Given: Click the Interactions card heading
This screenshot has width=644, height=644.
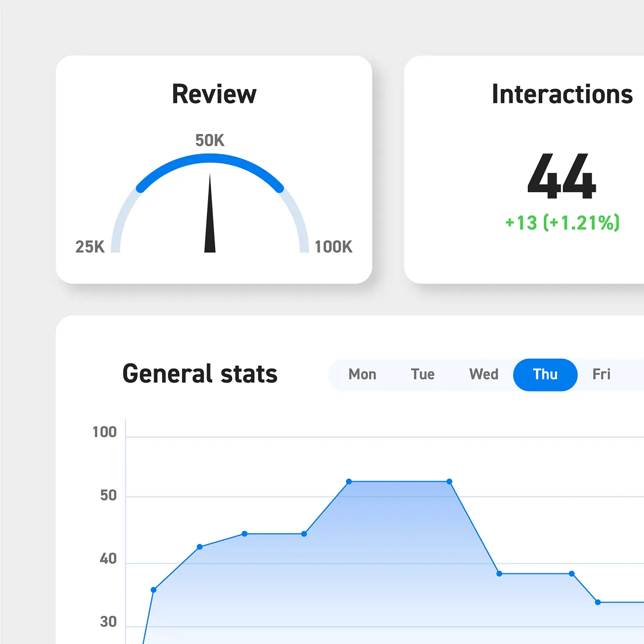Looking at the screenshot, I should coord(562,94).
